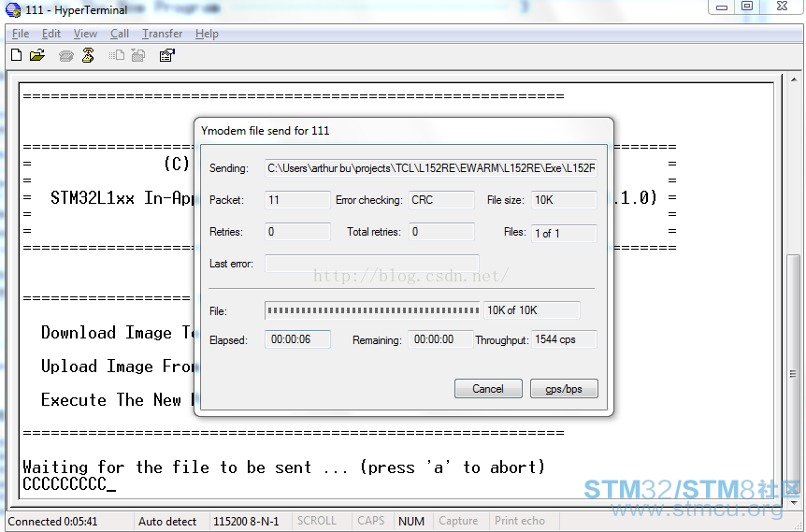806x532 pixels.
Task: Maximize the HyperTerminal window
Action: (748, 7)
